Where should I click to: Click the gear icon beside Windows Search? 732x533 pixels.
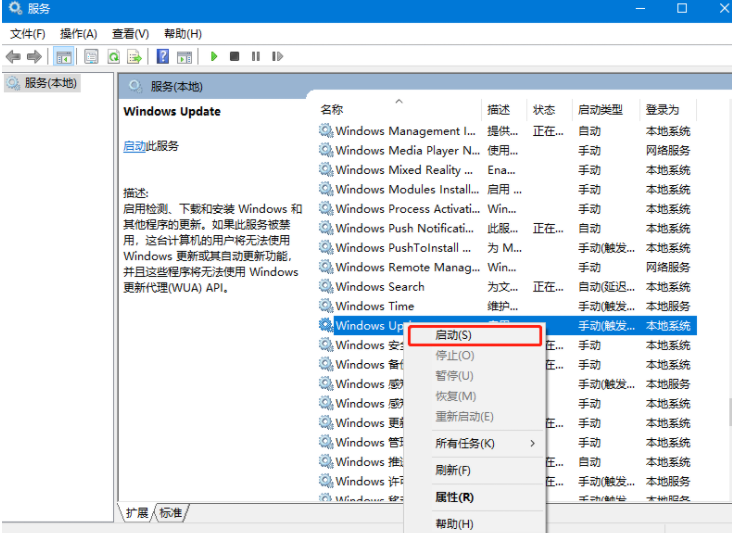pyautogui.click(x=326, y=286)
